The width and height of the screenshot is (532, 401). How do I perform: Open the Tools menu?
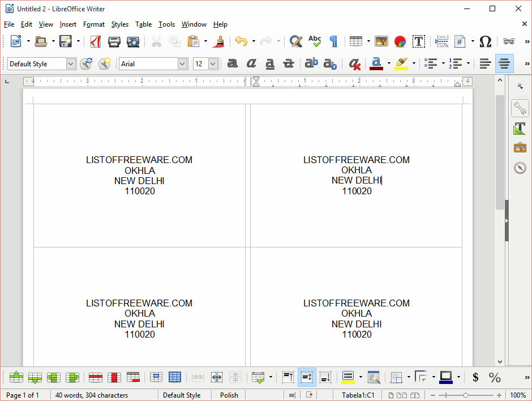tap(166, 24)
